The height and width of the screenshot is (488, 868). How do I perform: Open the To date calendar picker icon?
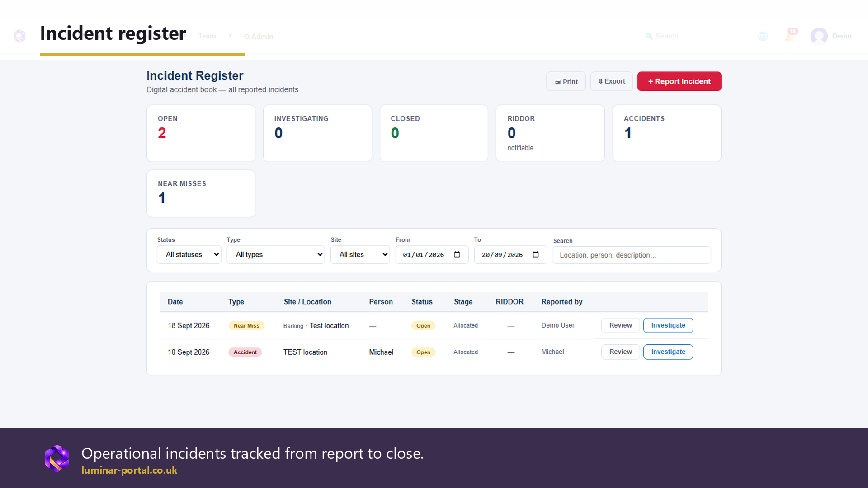tap(536, 254)
